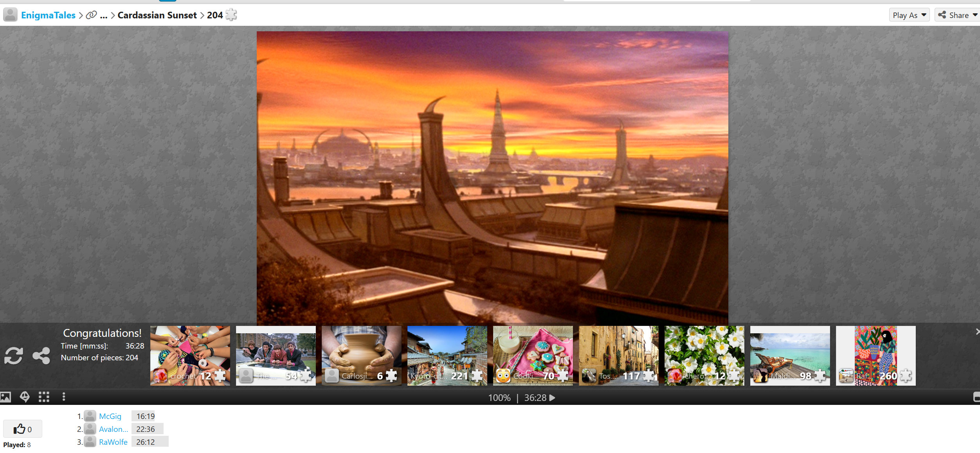Open the band photo 54-piece puzzle thumbnail

tap(276, 356)
